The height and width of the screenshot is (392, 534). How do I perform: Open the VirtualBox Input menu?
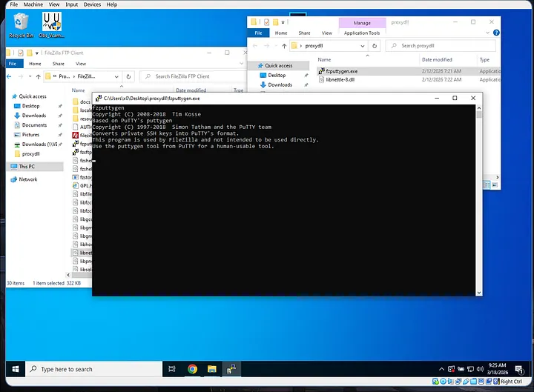71,4
